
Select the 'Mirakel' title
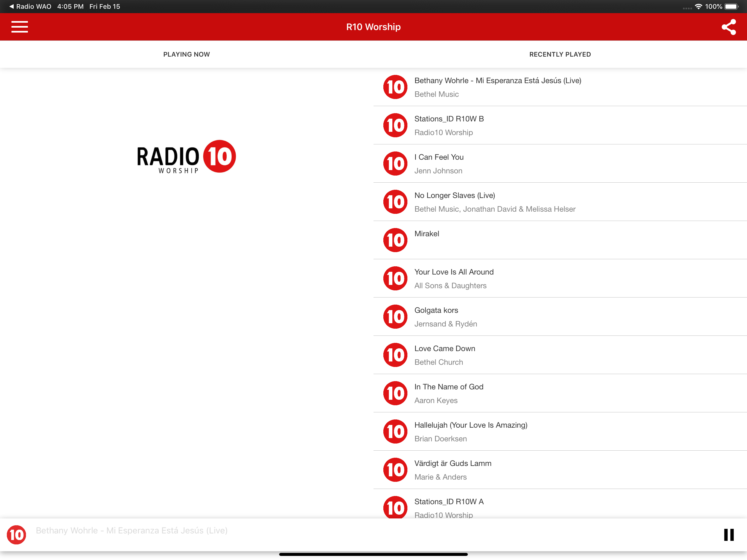pyautogui.click(x=427, y=234)
